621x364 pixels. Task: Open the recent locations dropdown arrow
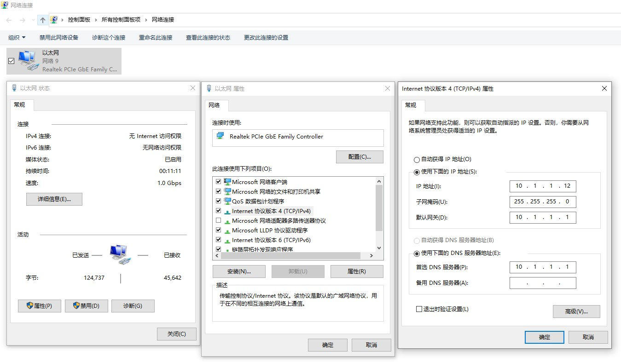click(x=33, y=20)
